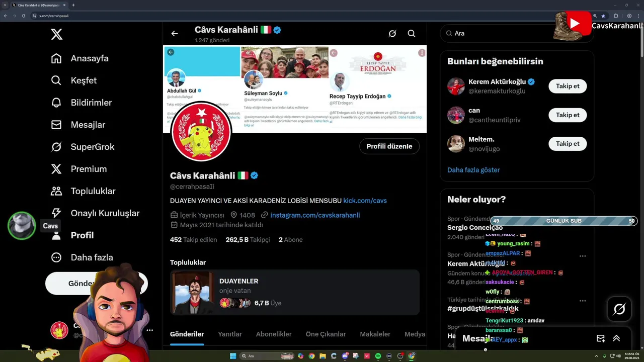Image resolution: width=644 pixels, height=362 pixels.
Task: Expand the Mesajlar drawer with chevrons
Action: click(616, 339)
